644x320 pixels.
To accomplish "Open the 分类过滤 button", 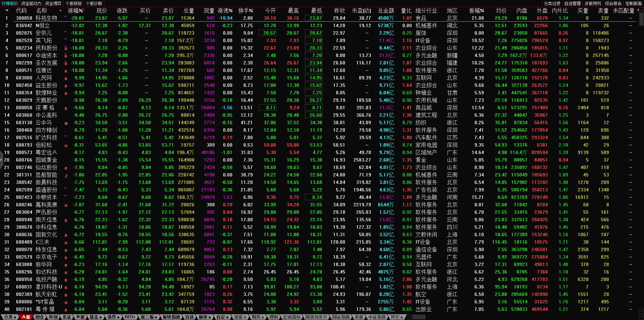I will click(x=552, y=3).
